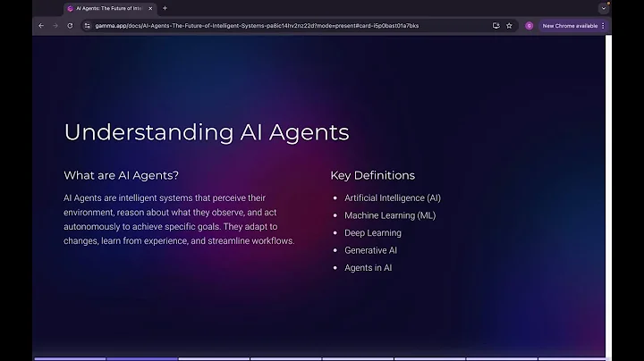
Task: Expand the tab search dropdown arrow
Action: coord(604,8)
